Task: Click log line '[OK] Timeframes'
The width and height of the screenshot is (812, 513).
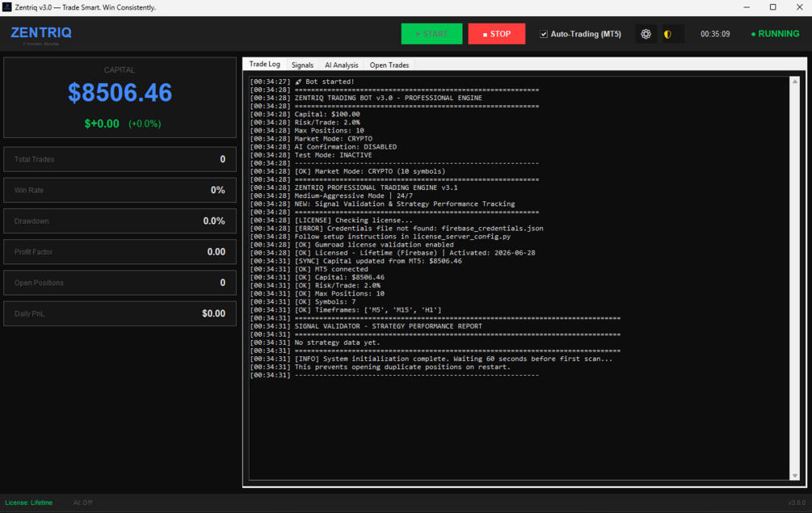Action: 346,310
